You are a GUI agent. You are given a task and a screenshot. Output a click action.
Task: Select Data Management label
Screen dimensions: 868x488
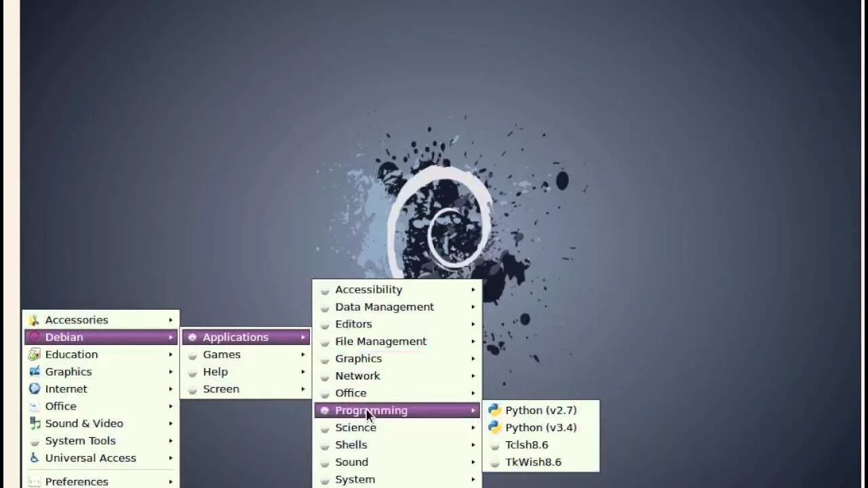pos(384,307)
